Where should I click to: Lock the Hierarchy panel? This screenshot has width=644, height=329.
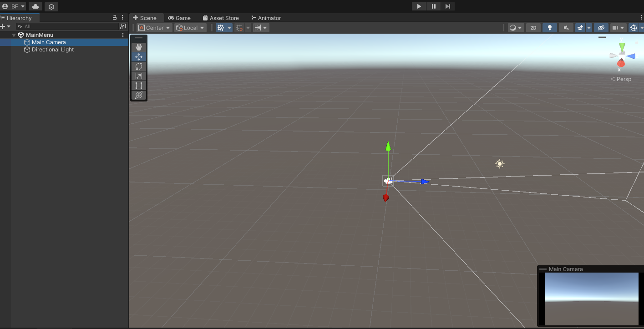coord(115,17)
